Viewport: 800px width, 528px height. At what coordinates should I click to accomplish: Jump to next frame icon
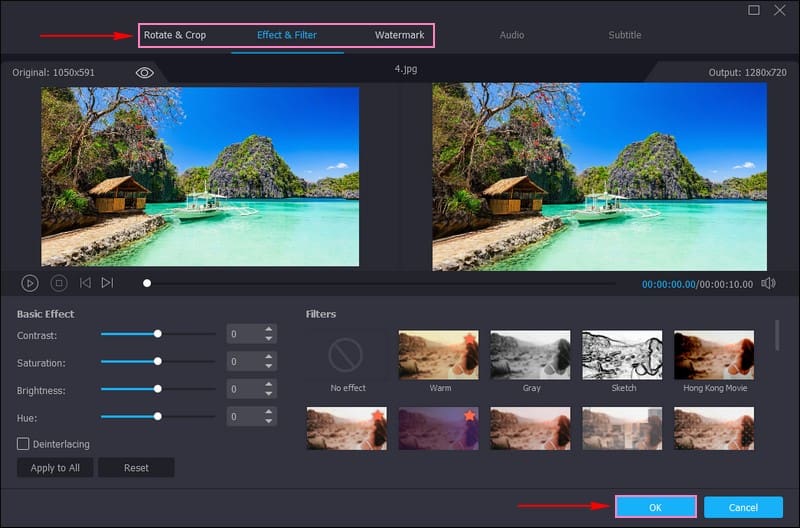tap(107, 283)
